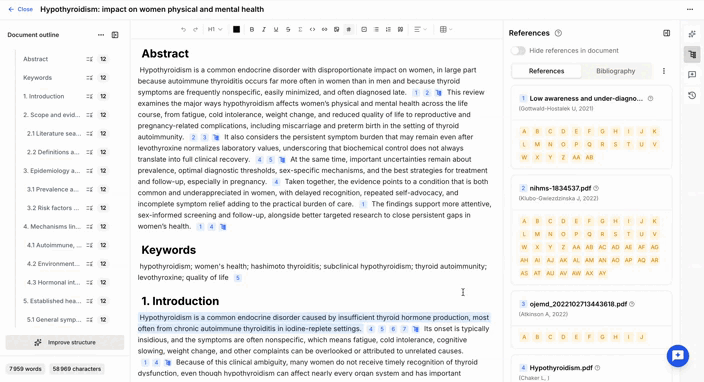This screenshot has height=382, width=704.
Task: Click citation chip AY under nihms-1834537.pdf
Action: click(x=603, y=273)
